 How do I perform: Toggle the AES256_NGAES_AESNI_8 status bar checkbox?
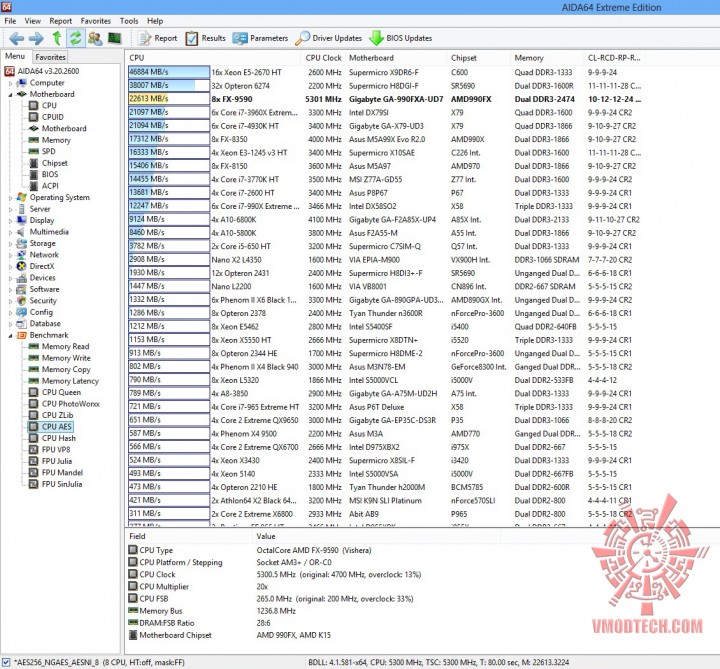coord(6,662)
